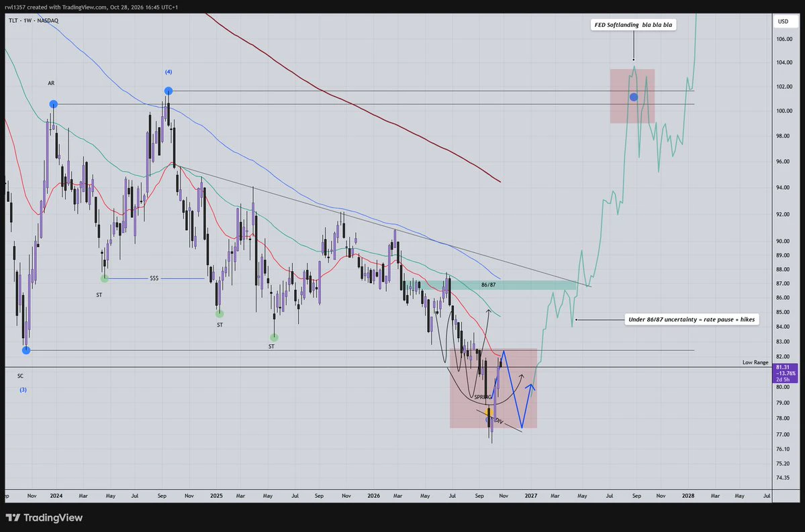805x532 pixels.
Task: Click the blue dot inside the upper red box
Action: pyautogui.click(x=634, y=97)
